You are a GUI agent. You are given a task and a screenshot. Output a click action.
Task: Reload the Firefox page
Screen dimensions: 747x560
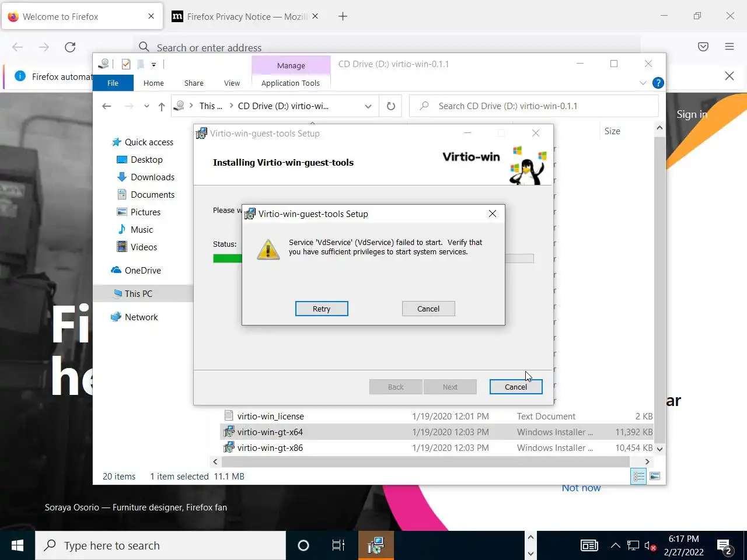point(70,47)
